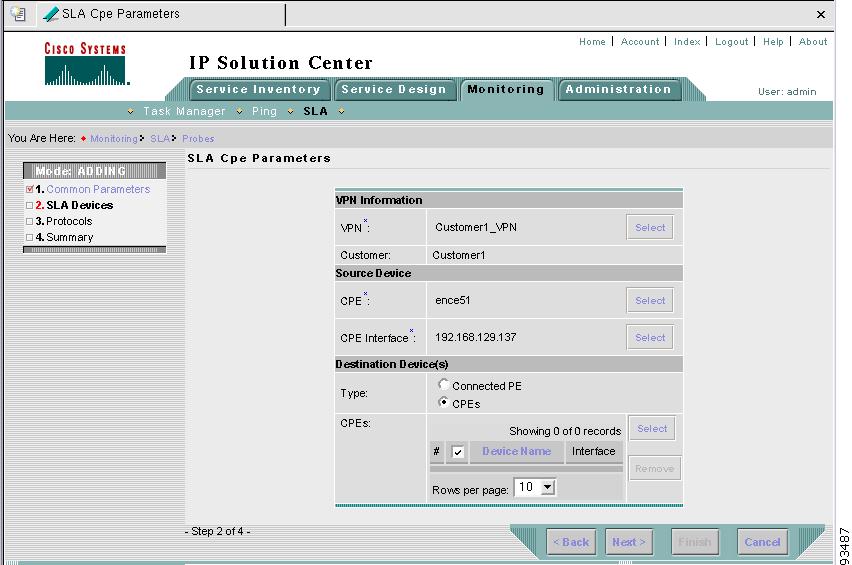Switch to the Service Design tab

pyautogui.click(x=394, y=90)
